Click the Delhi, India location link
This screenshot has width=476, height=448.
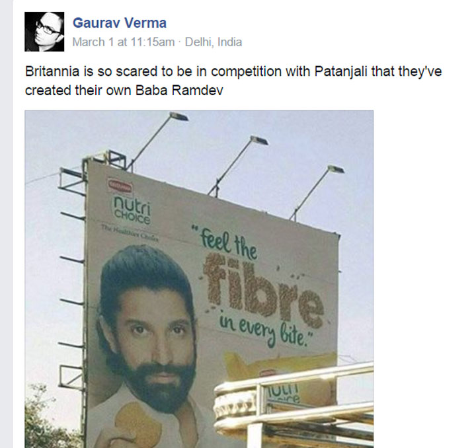tap(214, 42)
